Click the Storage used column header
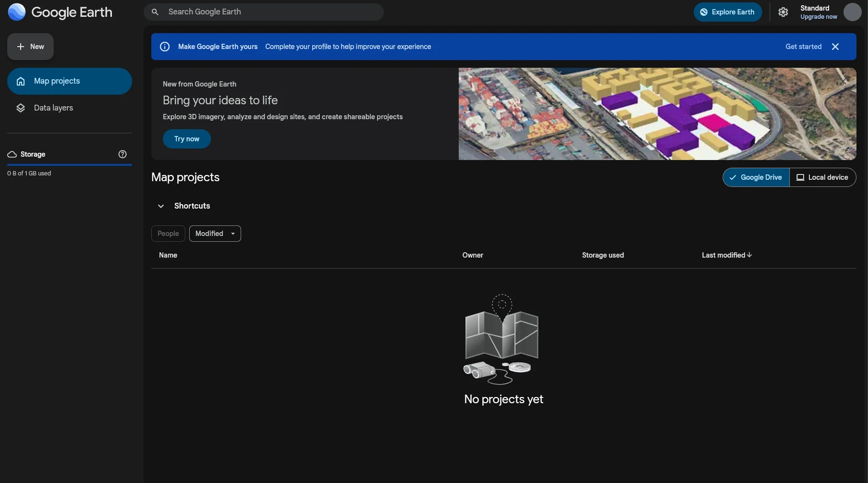This screenshot has height=483, width=868. 603,255
